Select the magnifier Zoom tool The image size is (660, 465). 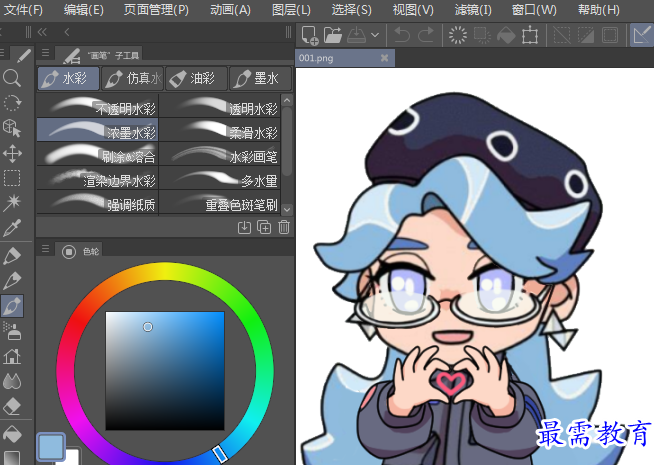[12, 78]
